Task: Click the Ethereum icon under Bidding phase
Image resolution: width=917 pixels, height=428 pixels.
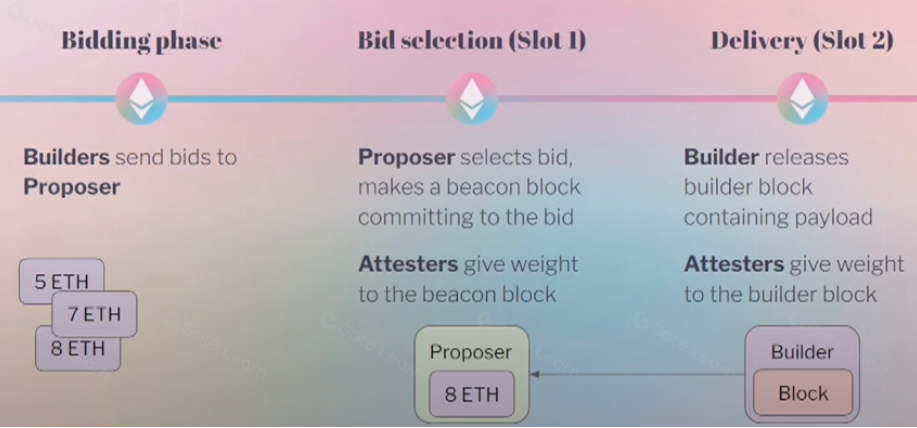Action: coord(141,98)
